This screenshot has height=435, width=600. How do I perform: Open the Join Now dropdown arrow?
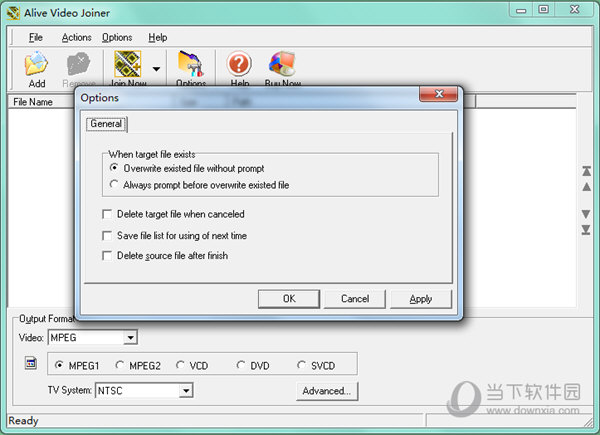156,69
